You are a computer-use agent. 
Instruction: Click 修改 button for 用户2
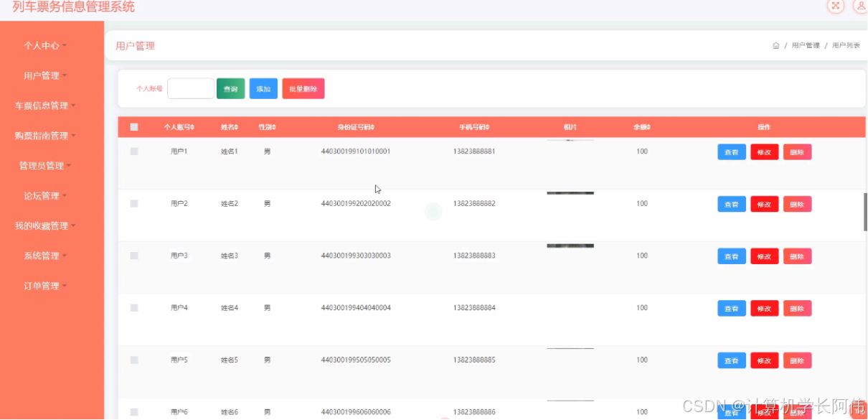click(765, 204)
